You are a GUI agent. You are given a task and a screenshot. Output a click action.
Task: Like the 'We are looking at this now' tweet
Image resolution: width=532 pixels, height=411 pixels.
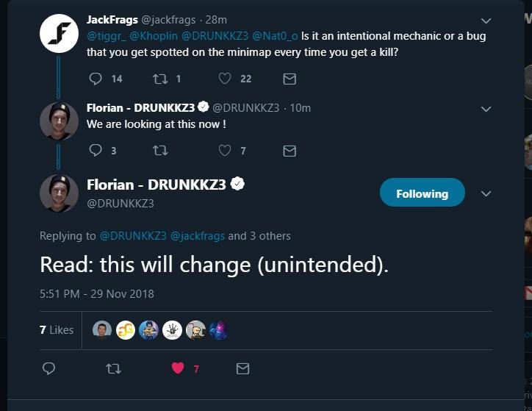225,151
